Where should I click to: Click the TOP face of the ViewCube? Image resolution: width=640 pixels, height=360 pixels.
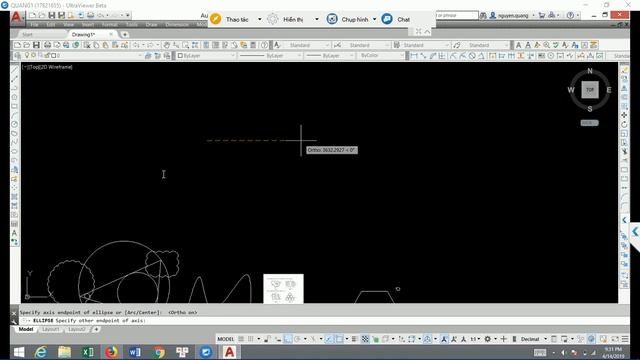[x=590, y=90]
